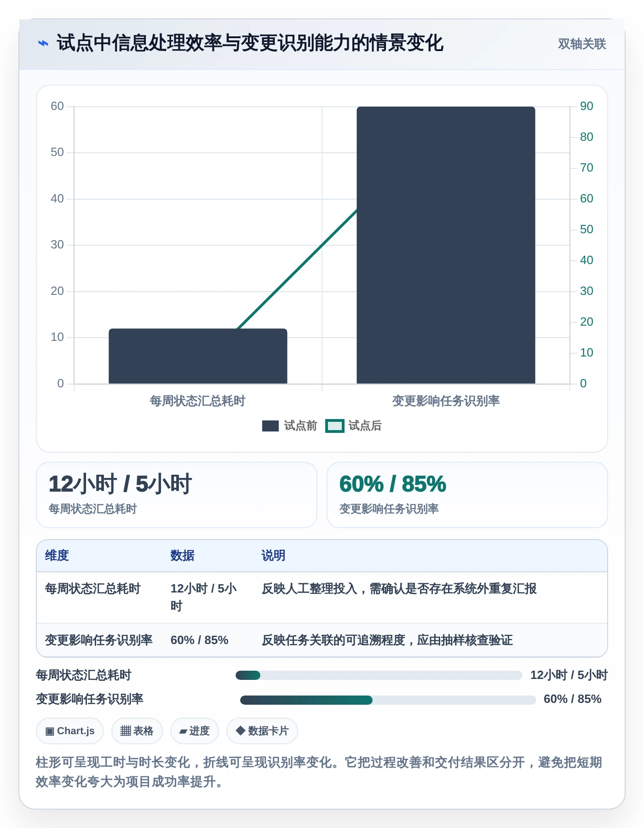Click the 试点后 teal legend color box
The height and width of the screenshot is (828, 644).
tap(334, 426)
